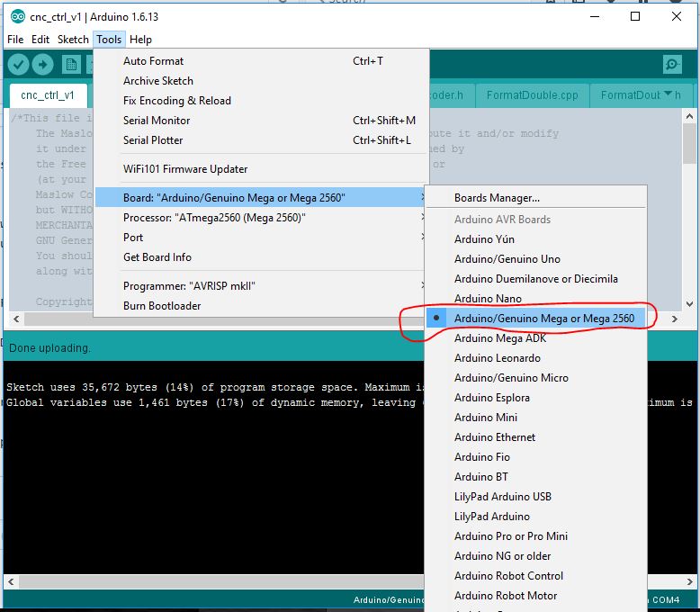Click the editor vertical scrollbar down arrow
700x612 pixels.
(x=689, y=304)
